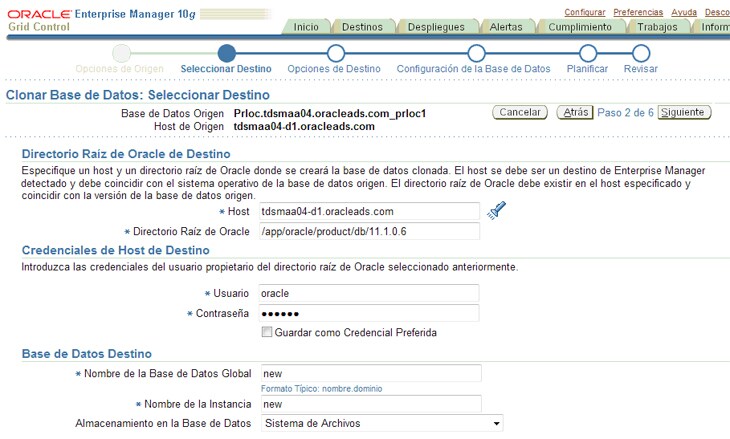Click the Configuración de la Base de Datos step circle

[476, 54]
